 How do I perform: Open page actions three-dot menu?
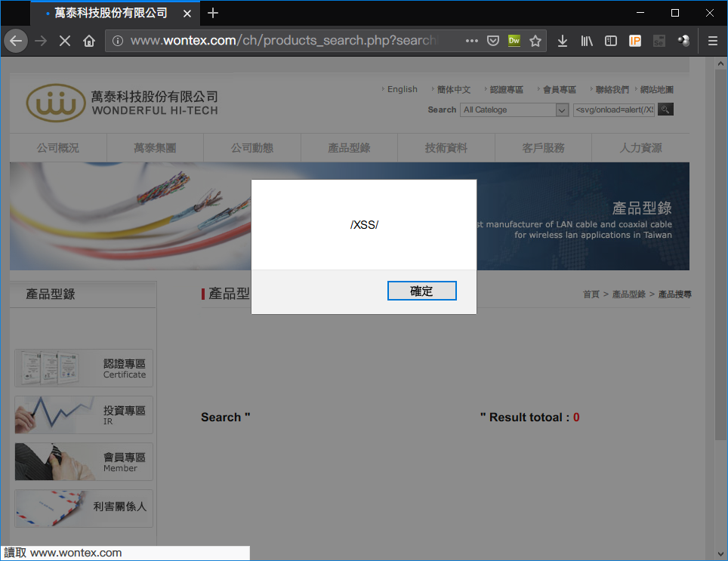click(x=472, y=41)
